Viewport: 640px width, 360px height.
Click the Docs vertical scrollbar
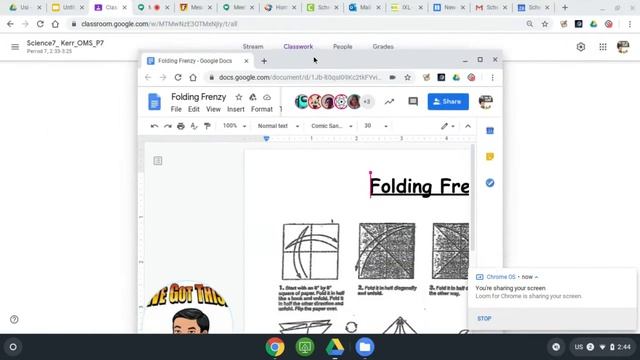pyautogui.click(x=473, y=197)
